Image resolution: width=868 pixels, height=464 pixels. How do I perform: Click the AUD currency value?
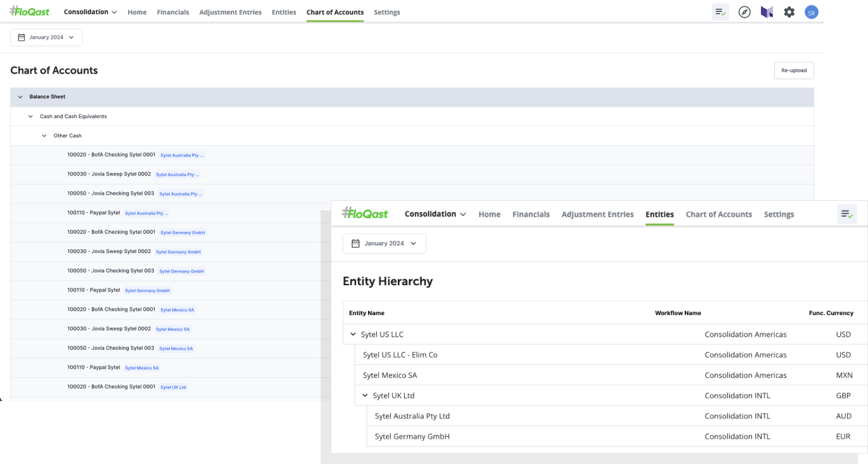tap(843, 416)
